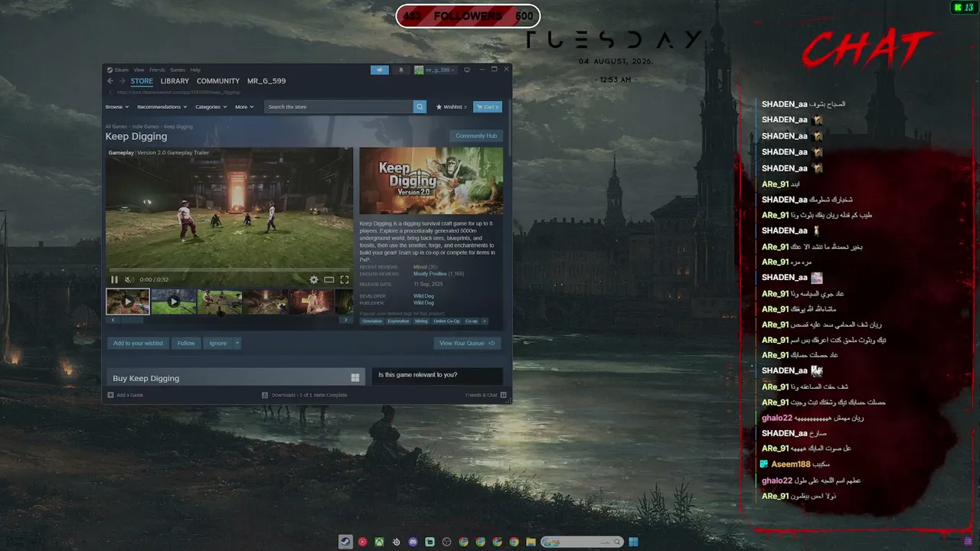The height and width of the screenshot is (551, 980).
Task: Open the Help menu
Action: click(195, 70)
